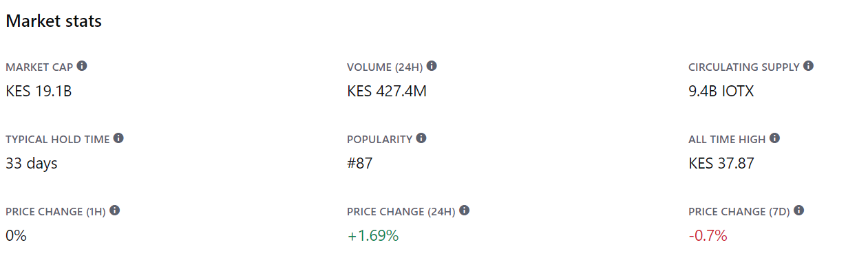Click the Popularity info icon

tap(421, 138)
